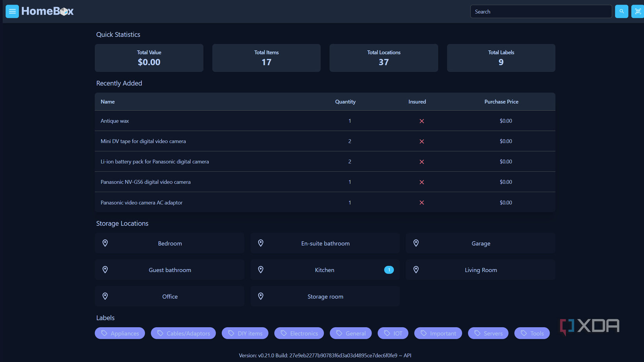The image size is (644, 362).
Task: Toggle insured status for Antique wax
Action: pyautogui.click(x=422, y=121)
